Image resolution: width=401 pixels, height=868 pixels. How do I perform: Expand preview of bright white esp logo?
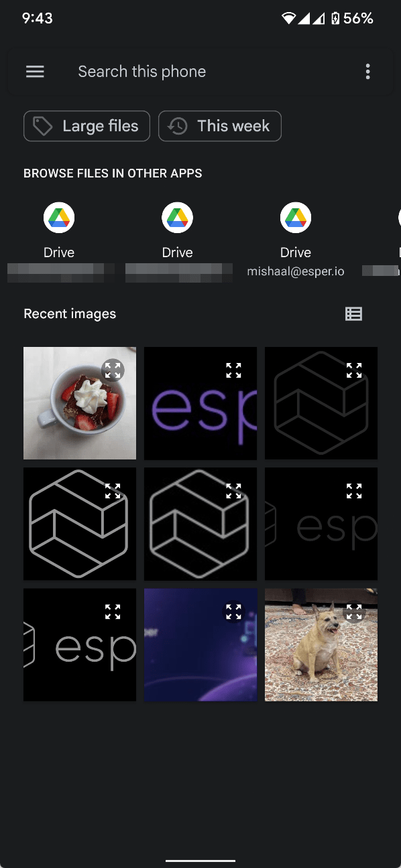[113, 611]
